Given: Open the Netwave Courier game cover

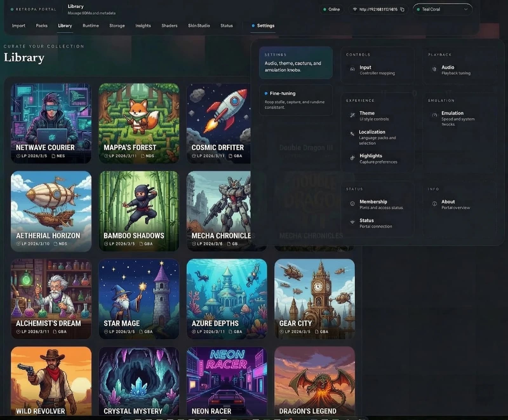Looking at the screenshot, I should pyautogui.click(x=51, y=123).
